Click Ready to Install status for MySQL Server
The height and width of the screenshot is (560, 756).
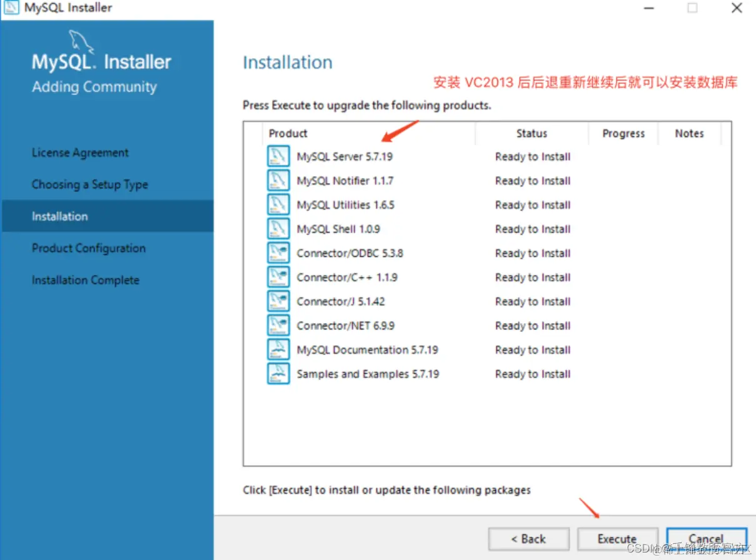(x=533, y=157)
